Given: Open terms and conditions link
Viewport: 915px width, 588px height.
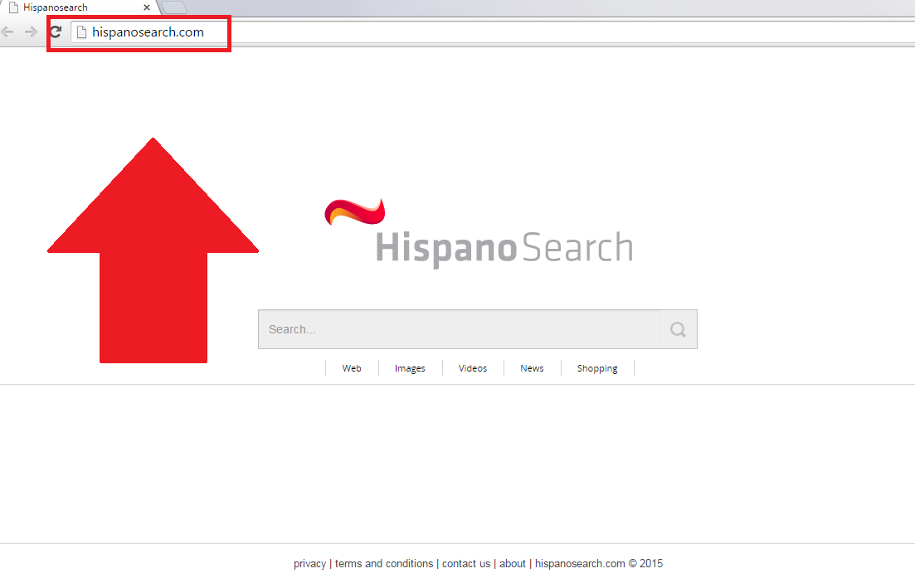Looking at the screenshot, I should point(384,564).
